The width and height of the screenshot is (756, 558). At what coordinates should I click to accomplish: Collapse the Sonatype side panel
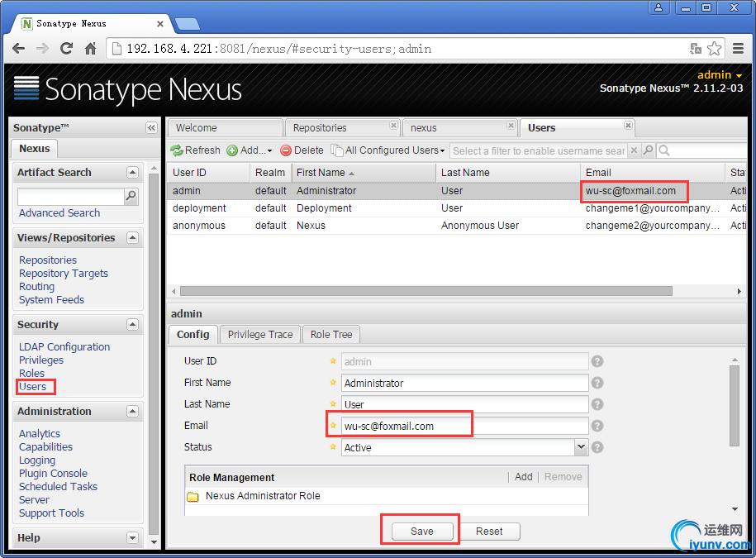coord(151,128)
